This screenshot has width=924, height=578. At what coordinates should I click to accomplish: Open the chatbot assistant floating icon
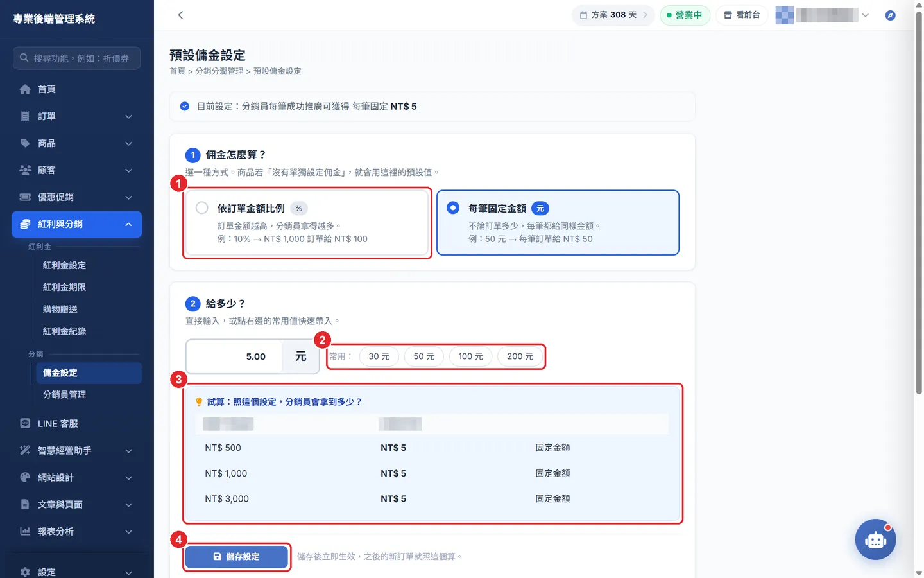pos(875,539)
